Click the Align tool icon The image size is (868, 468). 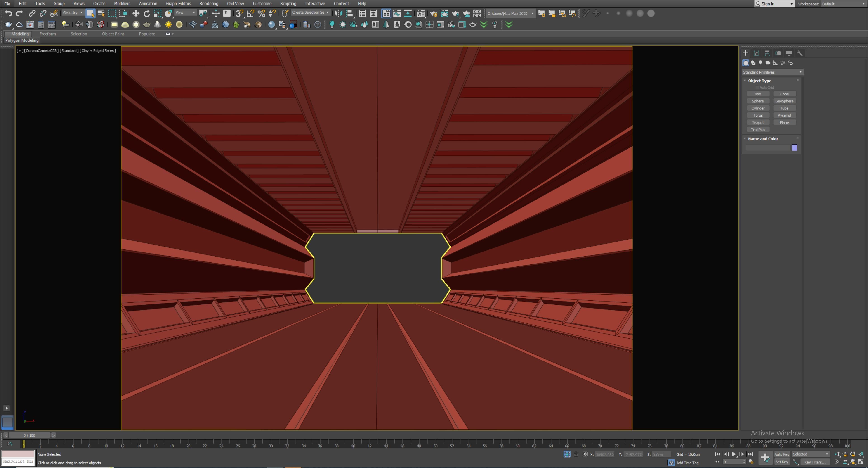(349, 14)
